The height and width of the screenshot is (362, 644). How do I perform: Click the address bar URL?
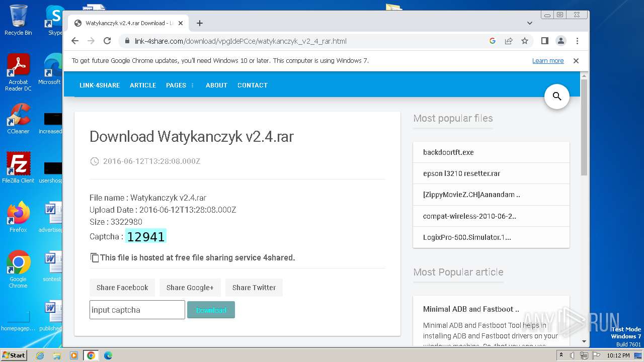(240, 41)
